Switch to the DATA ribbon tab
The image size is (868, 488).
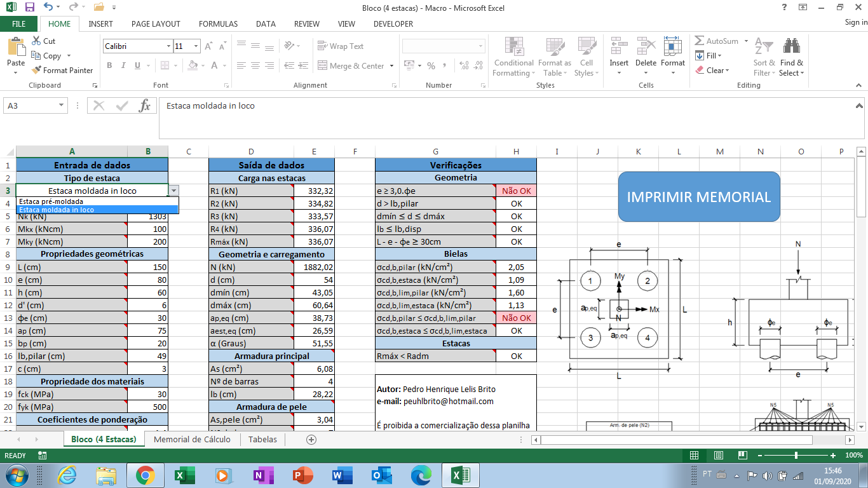pyautogui.click(x=266, y=24)
